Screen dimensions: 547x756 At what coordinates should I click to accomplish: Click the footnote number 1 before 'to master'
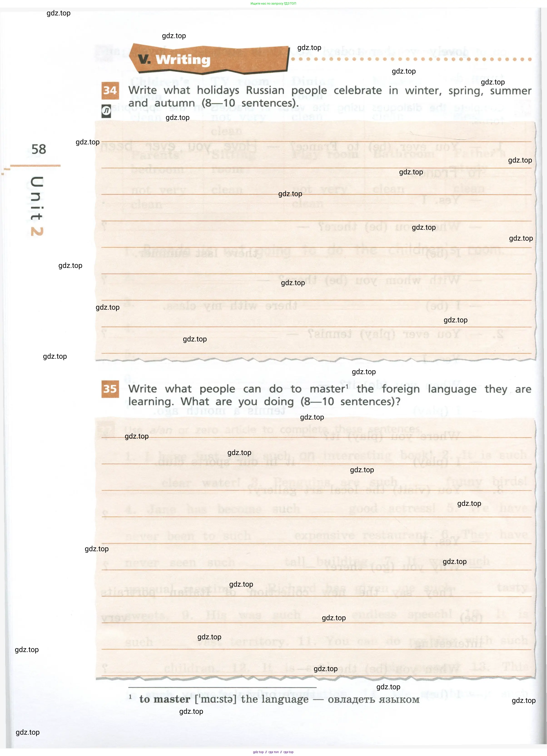pos(130,697)
